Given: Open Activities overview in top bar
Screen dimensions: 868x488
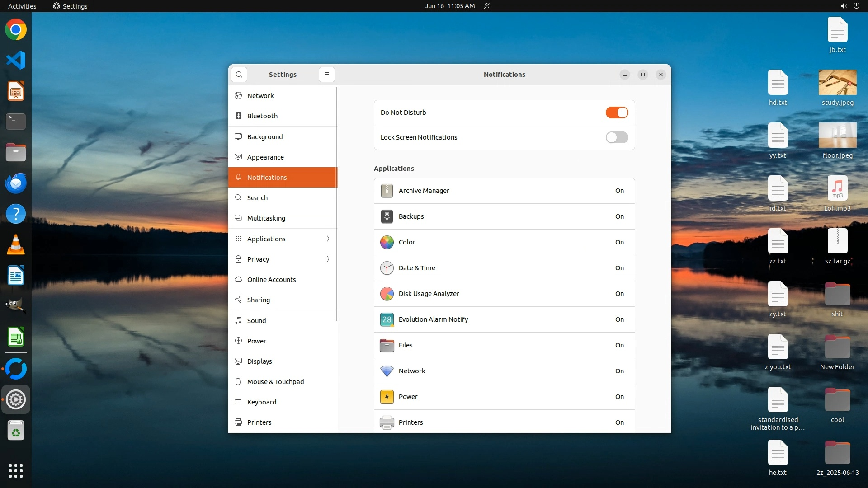Looking at the screenshot, I should pos(22,6).
